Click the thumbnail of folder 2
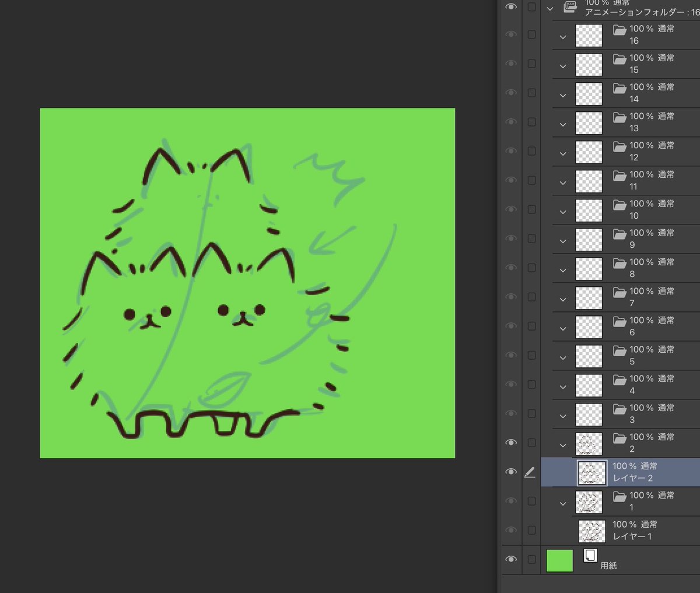700x593 pixels. click(x=589, y=444)
